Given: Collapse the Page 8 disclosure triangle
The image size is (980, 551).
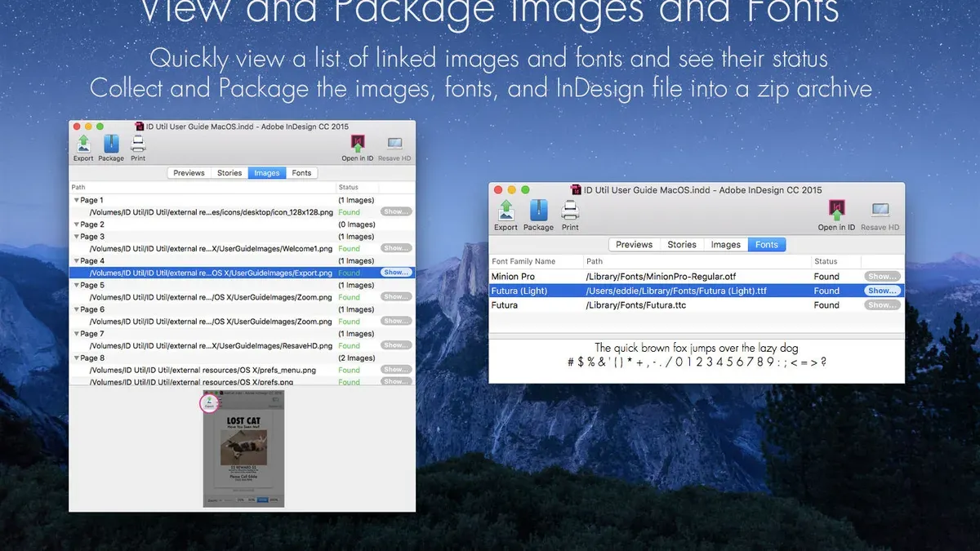Looking at the screenshot, I should 77,358.
